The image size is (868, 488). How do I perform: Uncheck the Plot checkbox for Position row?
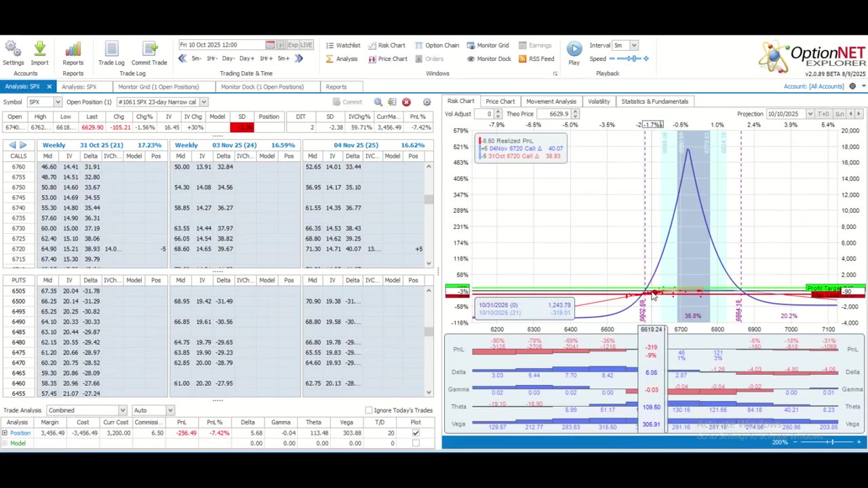(416, 433)
